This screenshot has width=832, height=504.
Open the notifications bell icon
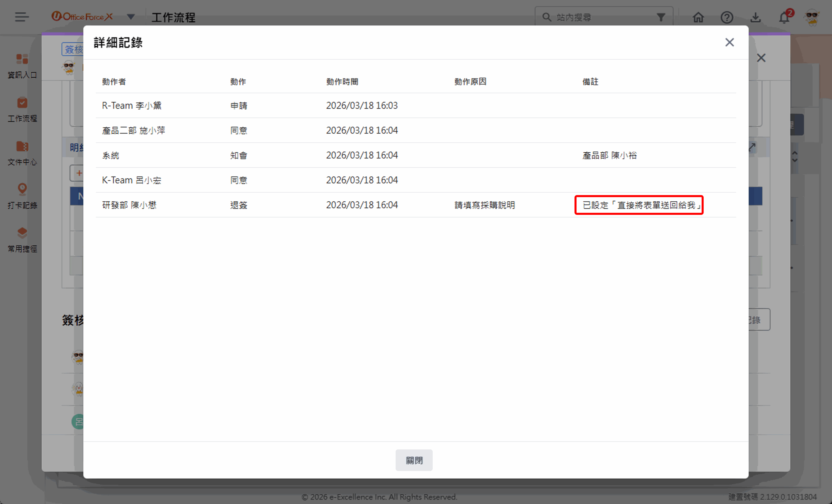coord(784,17)
